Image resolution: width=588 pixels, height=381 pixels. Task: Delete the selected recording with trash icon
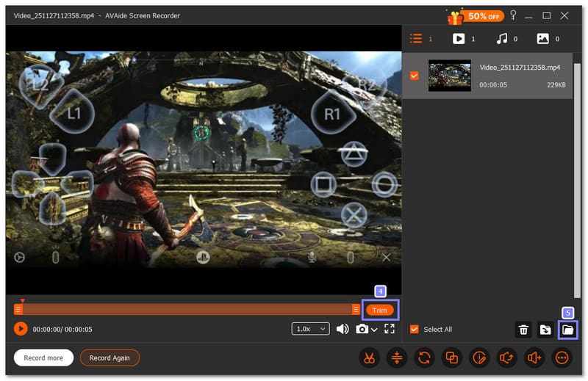point(523,330)
